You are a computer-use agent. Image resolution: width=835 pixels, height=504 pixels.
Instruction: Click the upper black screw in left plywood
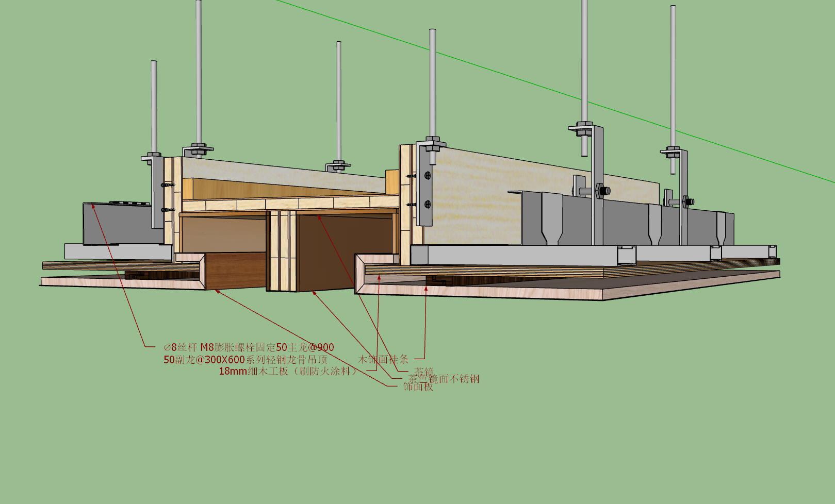click(167, 184)
